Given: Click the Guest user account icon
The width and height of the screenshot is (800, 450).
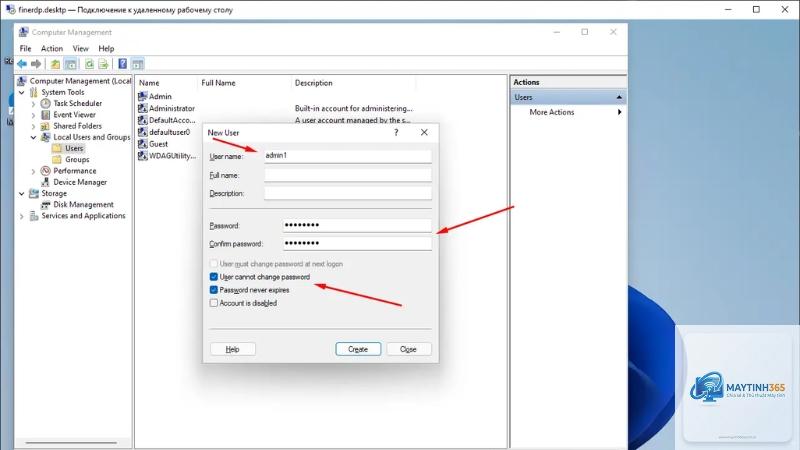Looking at the screenshot, I should [142, 144].
